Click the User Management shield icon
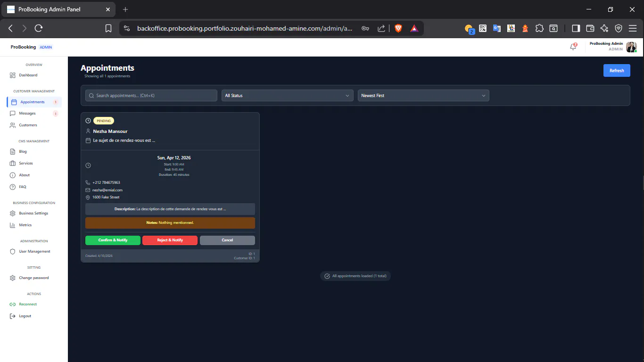The height and width of the screenshot is (362, 644). (x=13, y=251)
